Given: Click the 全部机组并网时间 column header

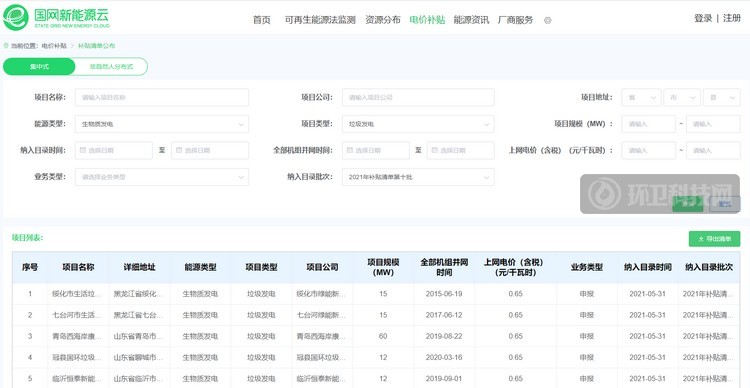Looking at the screenshot, I should [x=444, y=267].
